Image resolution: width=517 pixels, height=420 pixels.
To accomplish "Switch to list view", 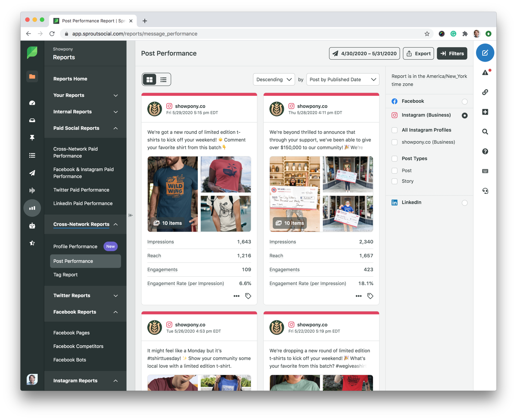I will pyautogui.click(x=163, y=80).
